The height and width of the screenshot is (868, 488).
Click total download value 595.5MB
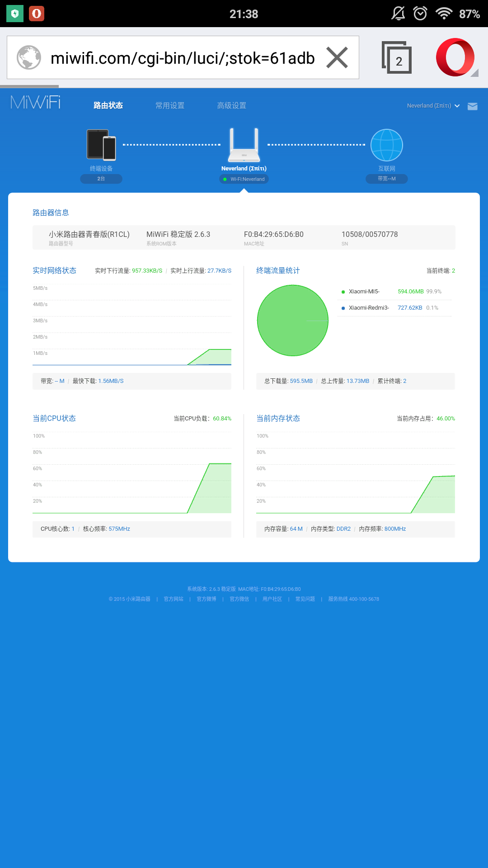coord(301,381)
